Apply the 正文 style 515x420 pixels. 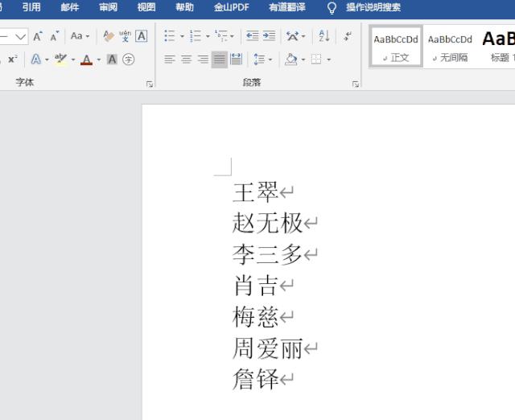[x=396, y=47]
